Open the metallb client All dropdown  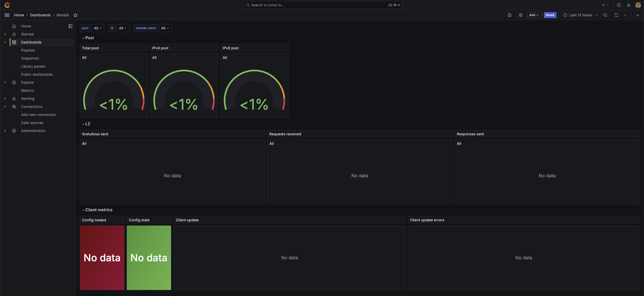click(x=165, y=28)
